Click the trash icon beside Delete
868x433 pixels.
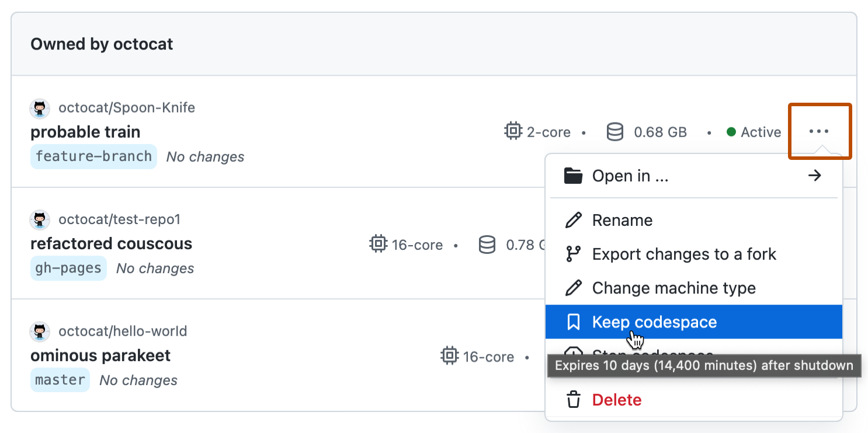574,400
